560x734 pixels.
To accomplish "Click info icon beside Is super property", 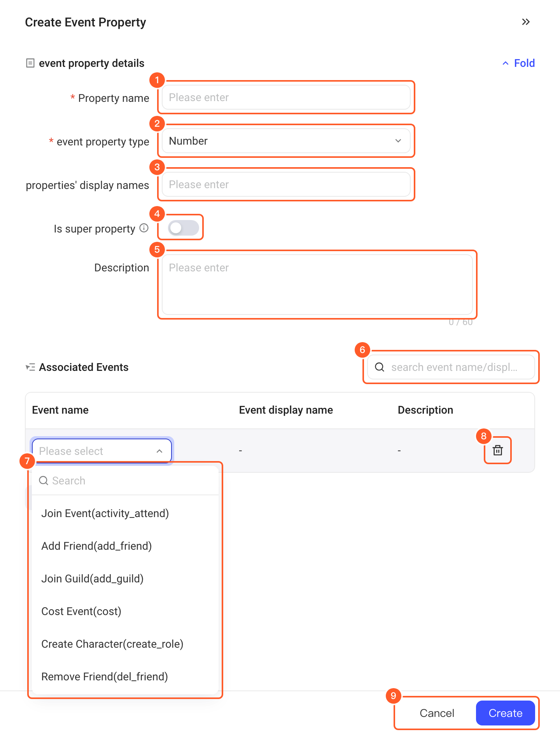I will 144,228.
